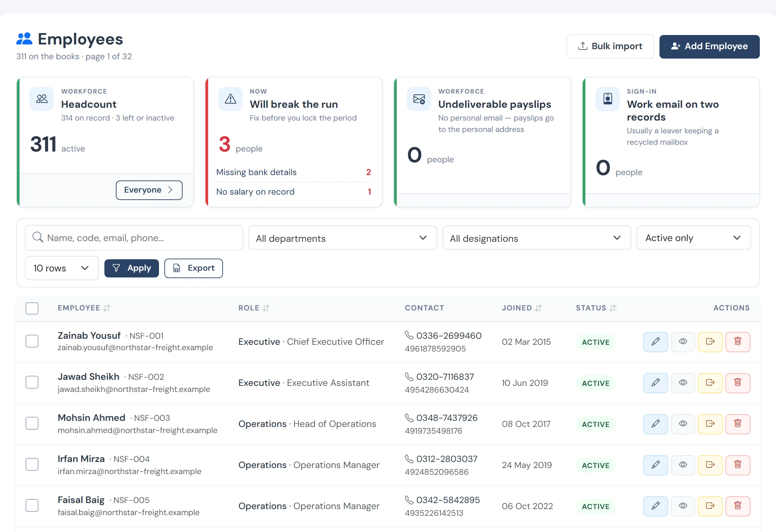Open the Missing bank details row
The height and width of the screenshot is (532, 776).
pyautogui.click(x=294, y=172)
